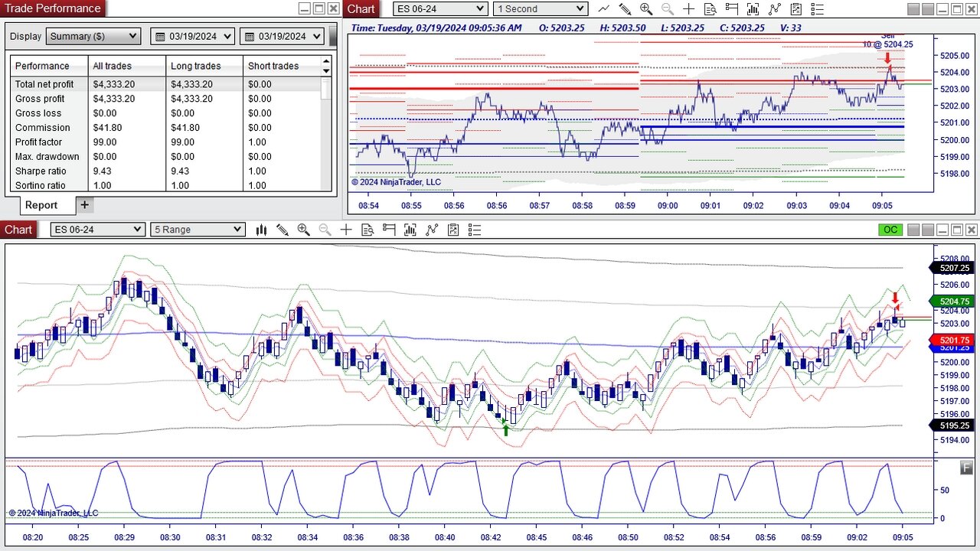The height and width of the screenshot is (551, 980).
Task: Open candlestick chart style in 5 Range chart
Action: pos(261,230)
